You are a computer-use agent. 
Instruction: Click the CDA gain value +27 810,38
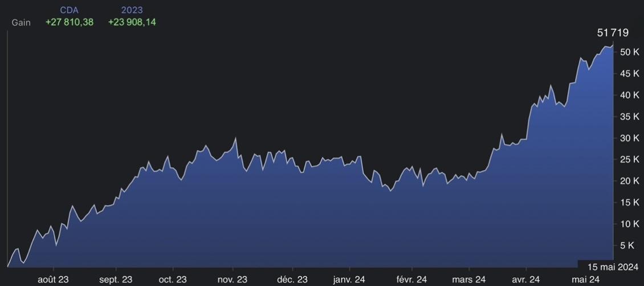(70, 22)
